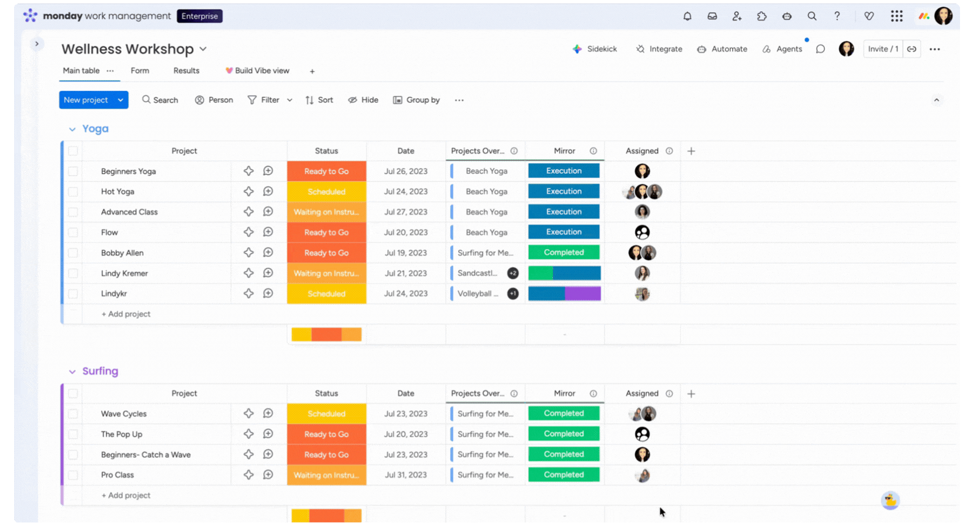
Task: Click the Add project field in Yoga group
Action: [x=126, y=314]
